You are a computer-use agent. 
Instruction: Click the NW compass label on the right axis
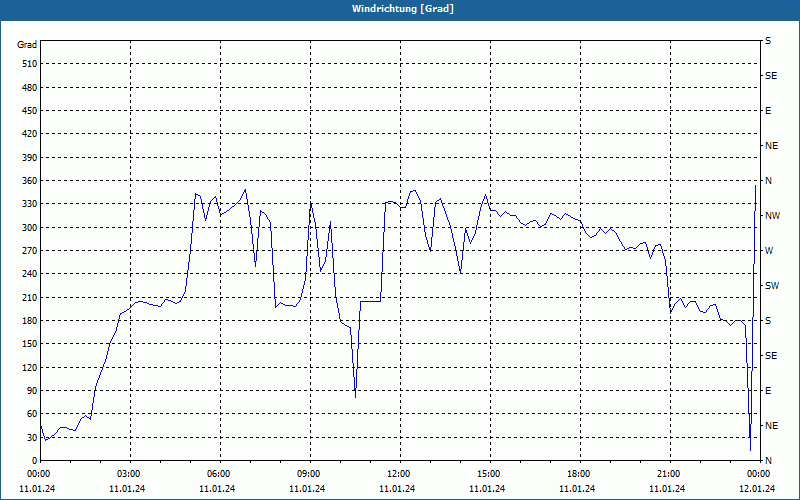coord(772,216)
